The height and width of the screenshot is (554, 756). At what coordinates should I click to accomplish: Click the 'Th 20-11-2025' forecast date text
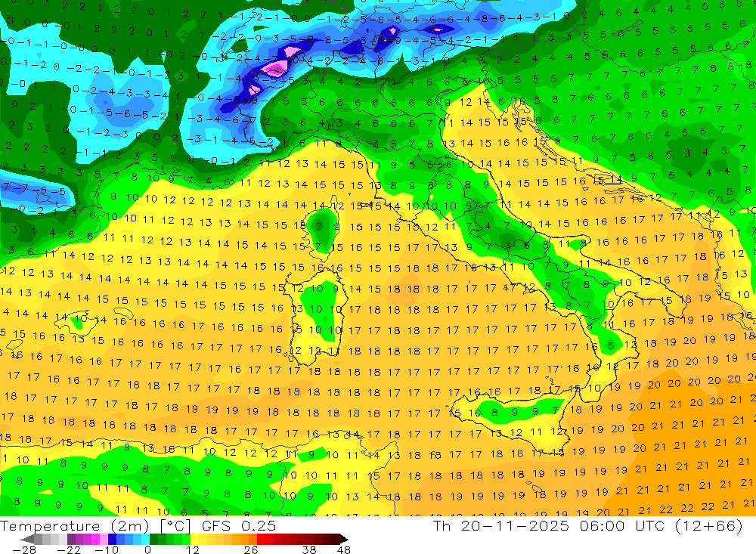[501, 525]
